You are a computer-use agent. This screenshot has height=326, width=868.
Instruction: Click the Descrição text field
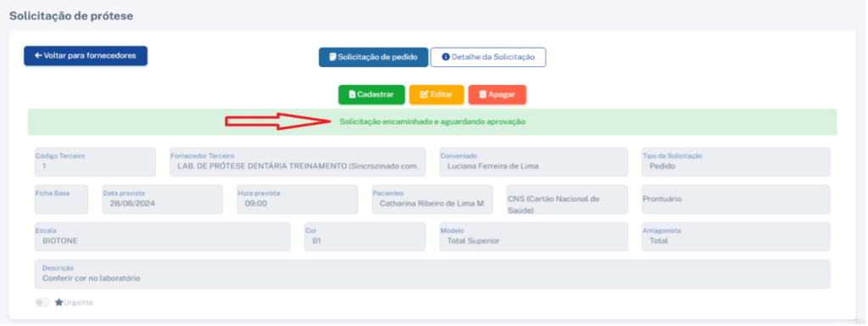(x=432, y=274)
